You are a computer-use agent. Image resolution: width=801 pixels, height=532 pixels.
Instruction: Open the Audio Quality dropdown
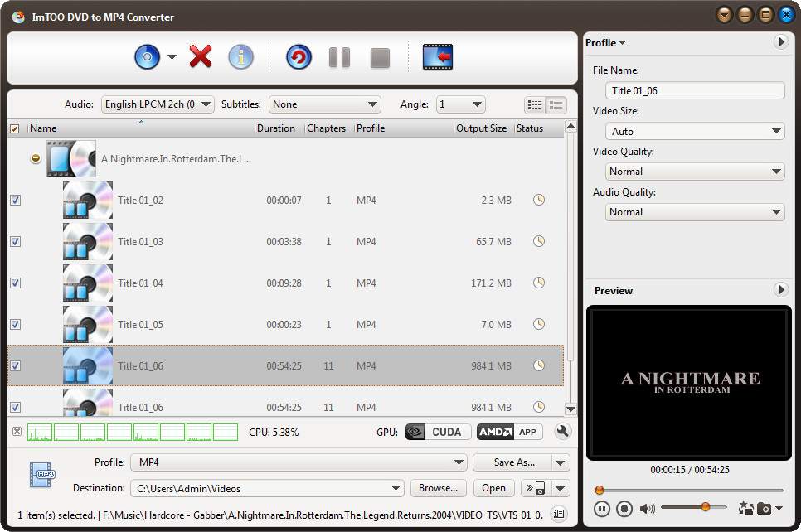point(695,212)
